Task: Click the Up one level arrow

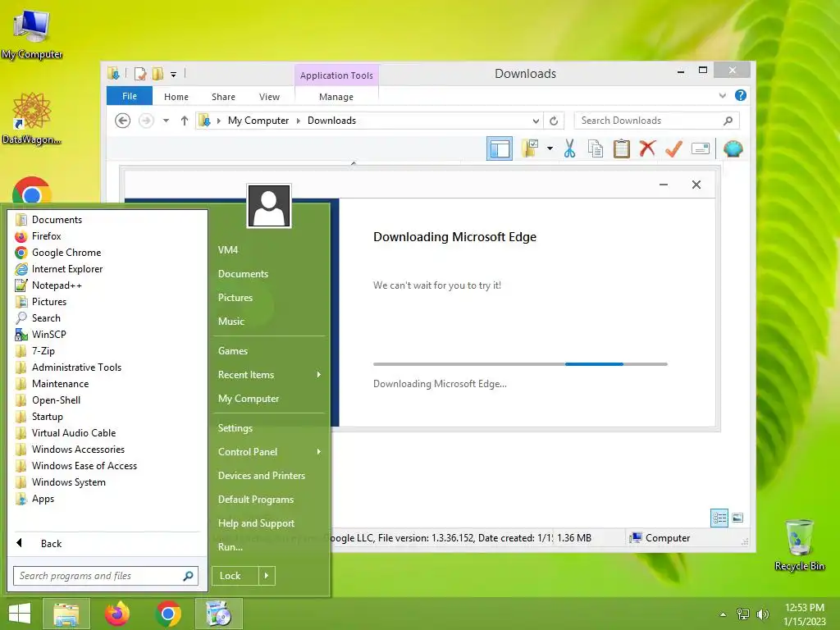Action: pos(185,121)
